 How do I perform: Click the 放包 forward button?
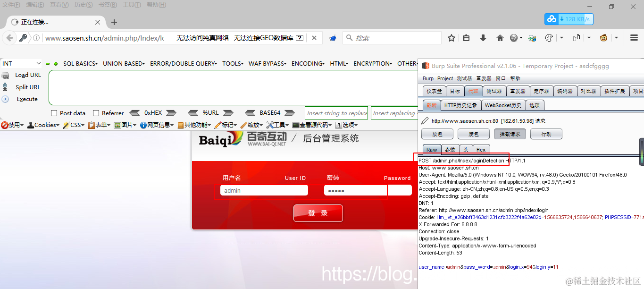pyautogui.click(x=436, y=134)
